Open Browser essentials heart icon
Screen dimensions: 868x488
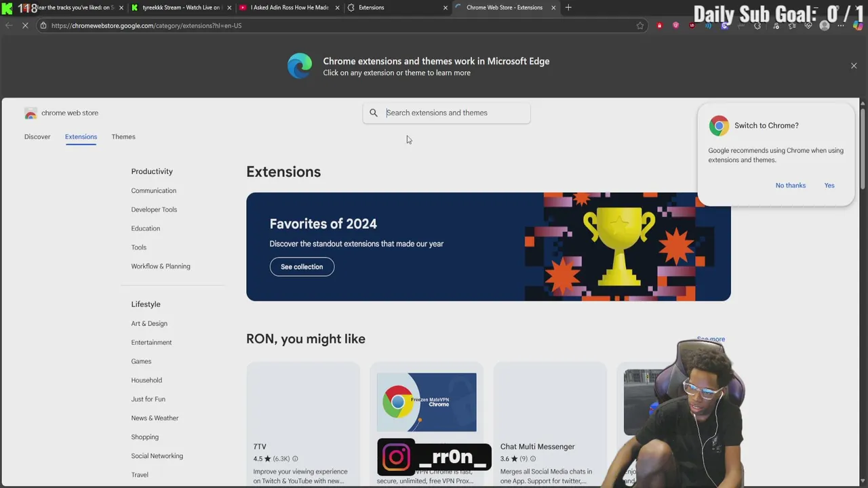click(x=808, y=26)
